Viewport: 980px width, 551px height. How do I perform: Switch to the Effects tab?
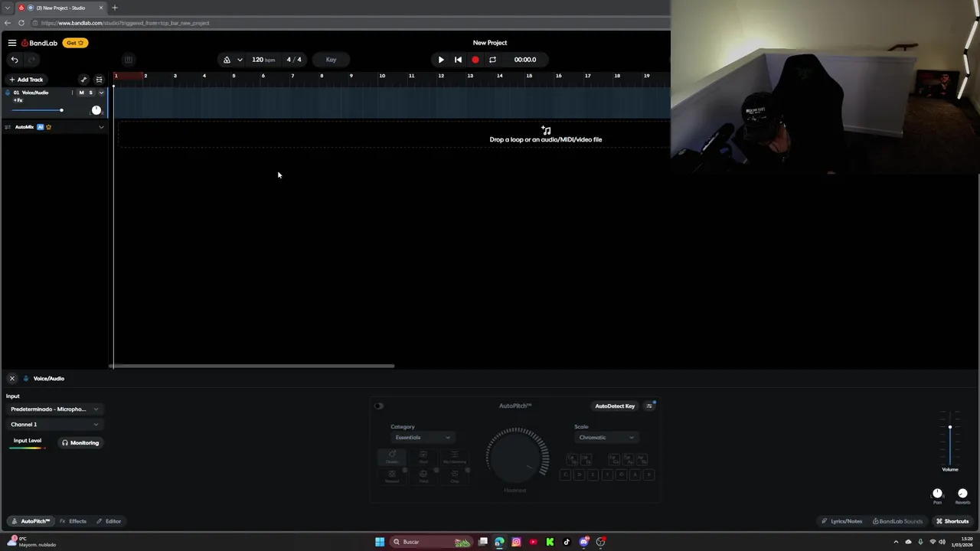click(73, 521)
